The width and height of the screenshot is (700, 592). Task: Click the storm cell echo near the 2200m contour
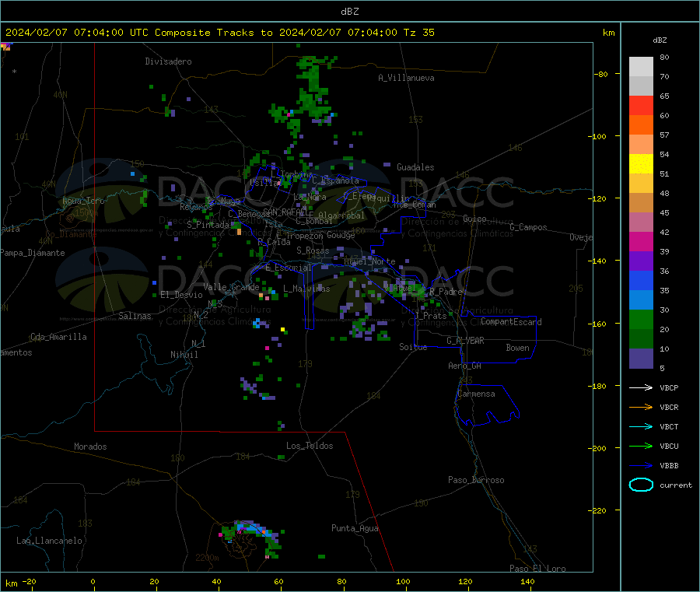pos(252,538)
